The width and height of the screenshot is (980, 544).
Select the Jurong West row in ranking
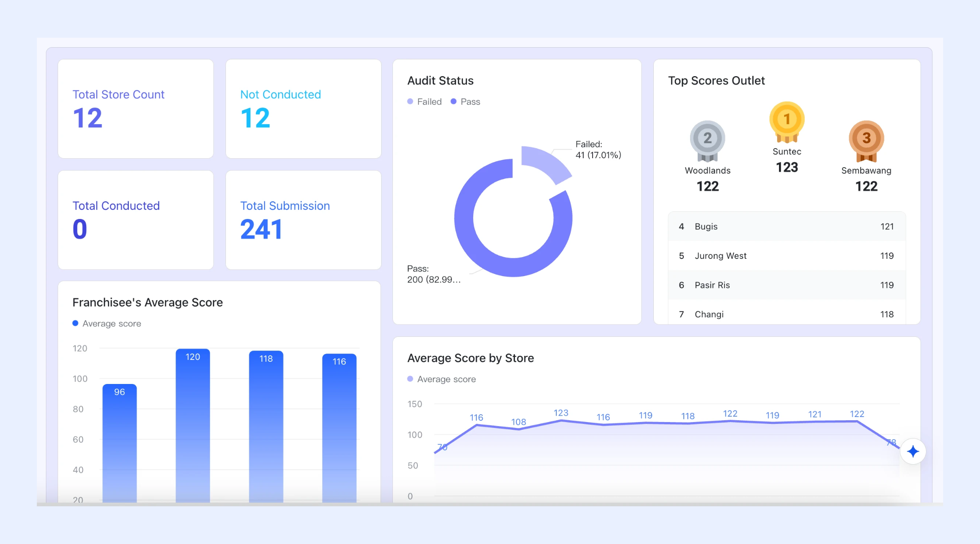787,256
